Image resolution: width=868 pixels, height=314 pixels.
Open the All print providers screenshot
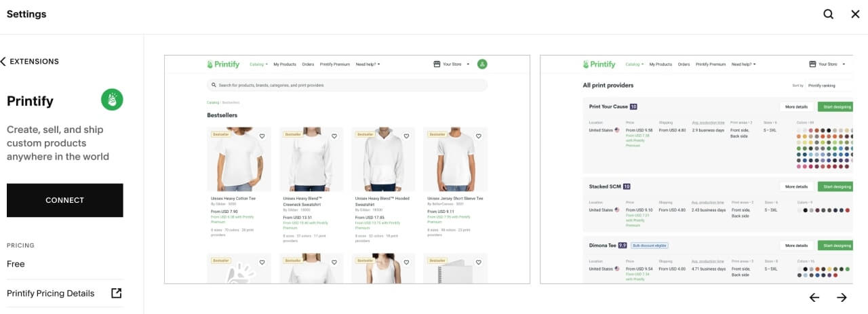(x=696, y=170)
